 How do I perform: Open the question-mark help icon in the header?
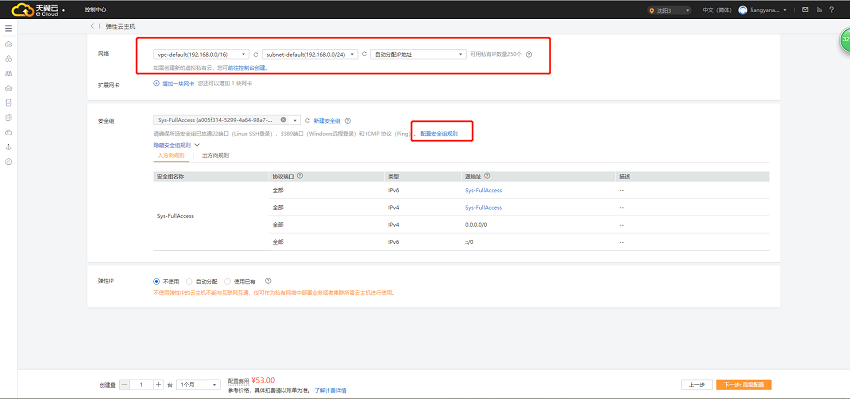point(832,10)
